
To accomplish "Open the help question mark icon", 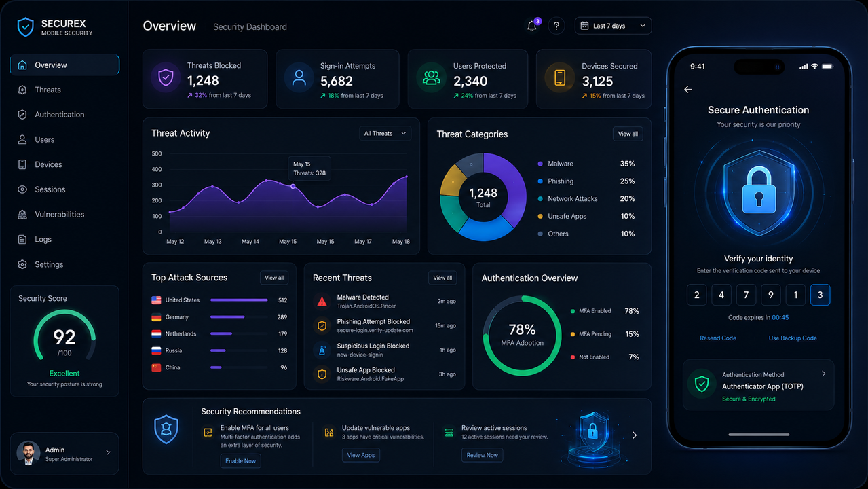I will pos(556,26).
